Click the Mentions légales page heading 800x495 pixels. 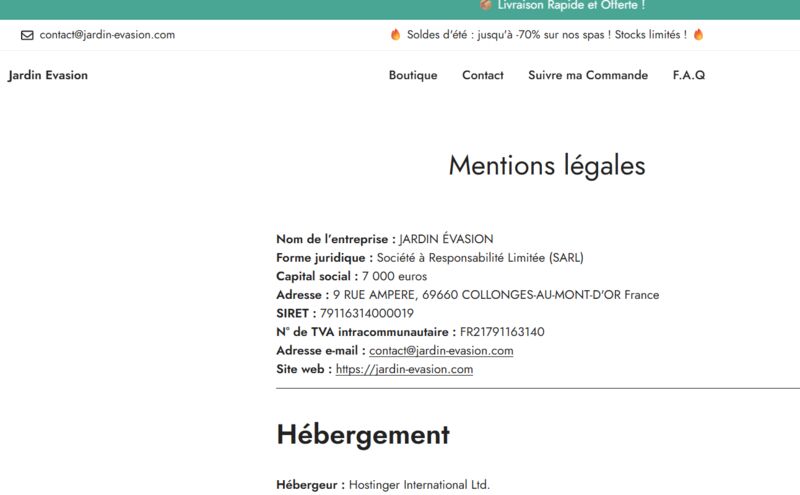coord(547,165)
